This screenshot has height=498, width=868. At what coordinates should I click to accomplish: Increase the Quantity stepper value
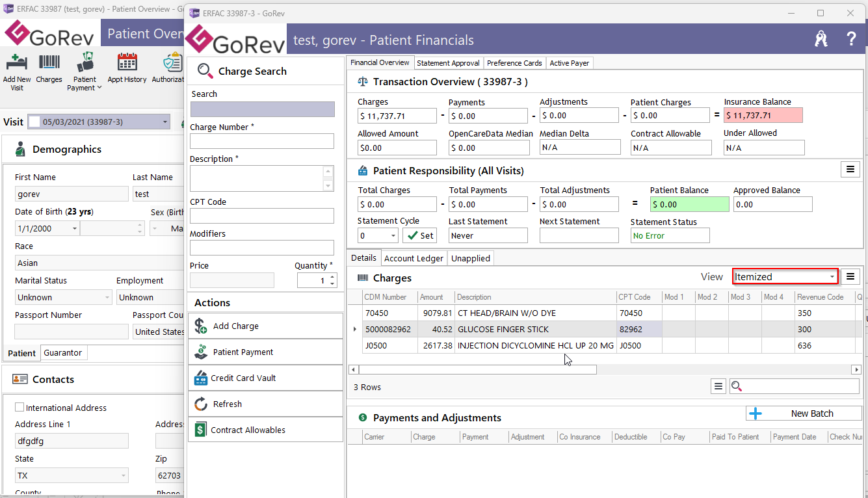pos(333,277)
